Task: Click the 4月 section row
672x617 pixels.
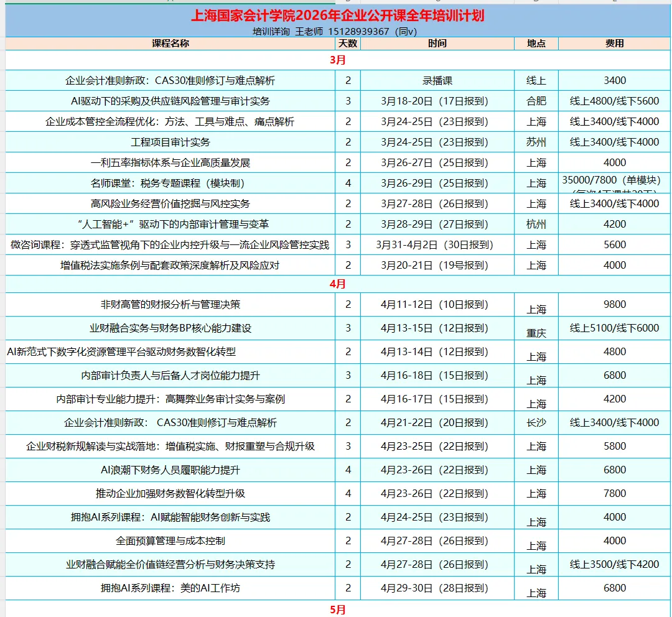Action: click(x=338, y=284)
